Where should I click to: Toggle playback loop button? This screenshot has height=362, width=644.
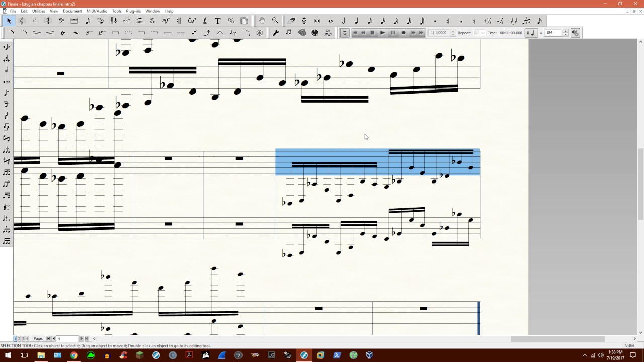click(345, 33)
